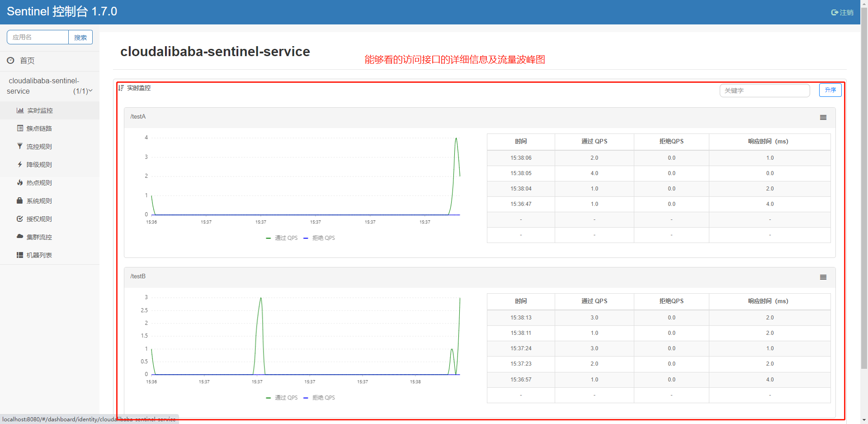Viewport: 868px width, 424px height.
Task: Click the lightning icon for 降级规则
Action: pos(20,164)
